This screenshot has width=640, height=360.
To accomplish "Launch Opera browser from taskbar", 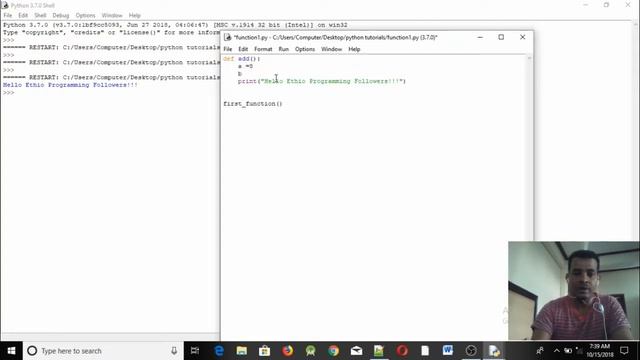I will (x=402, y=351).
